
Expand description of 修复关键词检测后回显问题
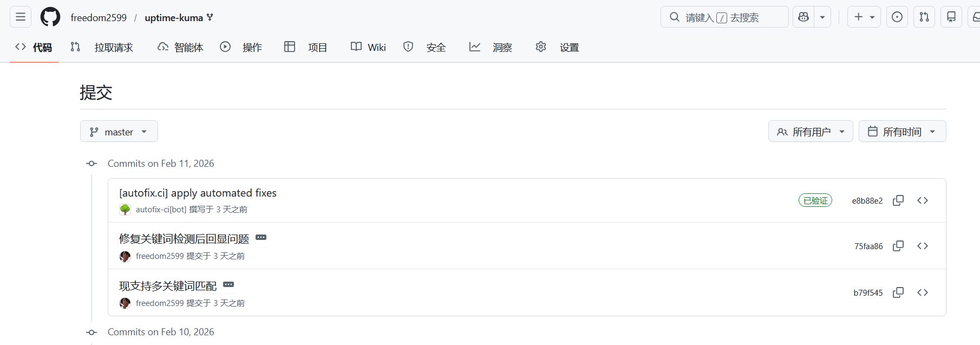tap(261, 238)
